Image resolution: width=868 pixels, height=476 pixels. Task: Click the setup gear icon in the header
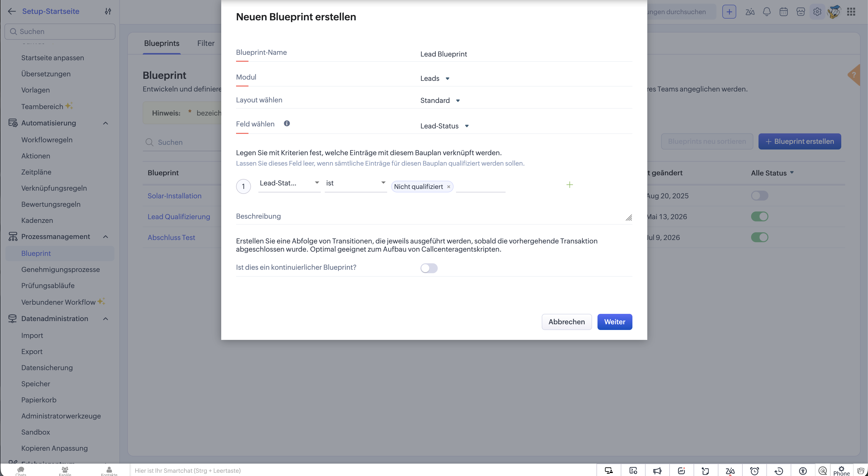pyautogui.click(x=817, y=12)
